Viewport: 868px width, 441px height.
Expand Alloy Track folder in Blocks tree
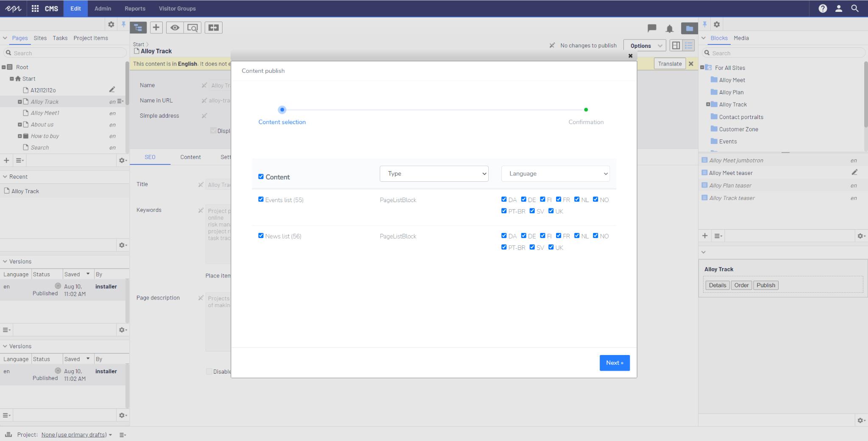coord(708,105)
